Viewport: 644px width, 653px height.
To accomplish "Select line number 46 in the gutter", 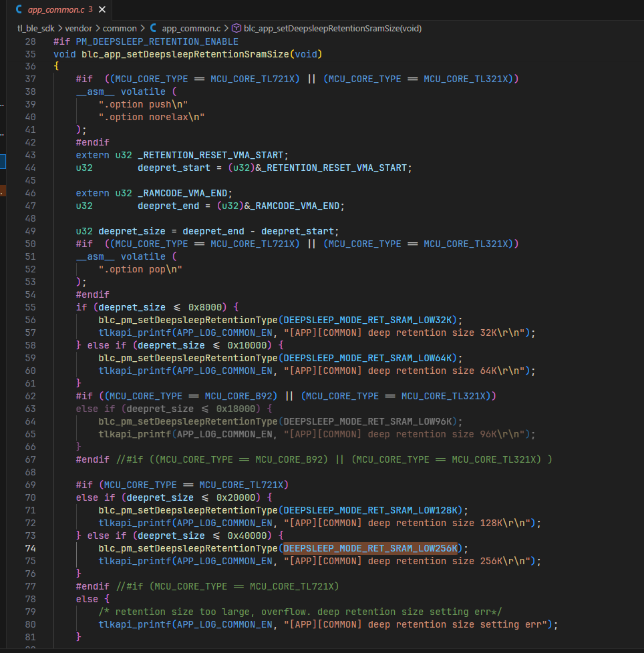I will coord(31,193).
